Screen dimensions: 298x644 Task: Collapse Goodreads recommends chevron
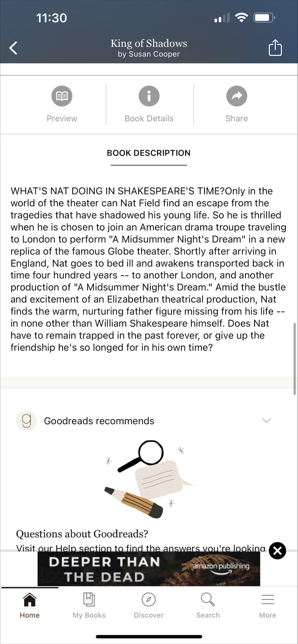point(266,420)
